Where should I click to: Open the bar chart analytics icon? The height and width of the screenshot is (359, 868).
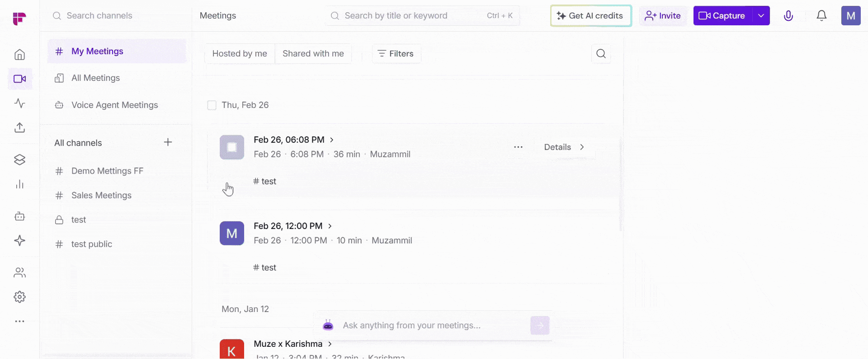(x=19, y=184)
